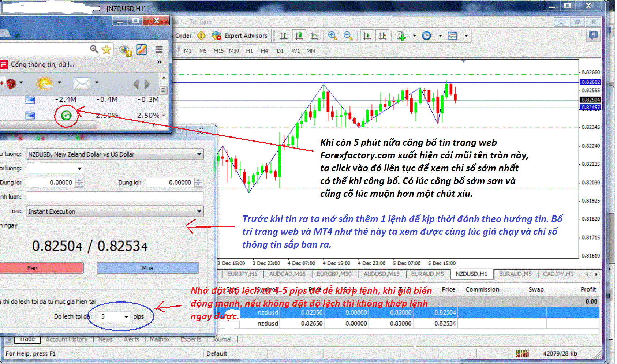Select the D1 timeframe

click(280, 51)
